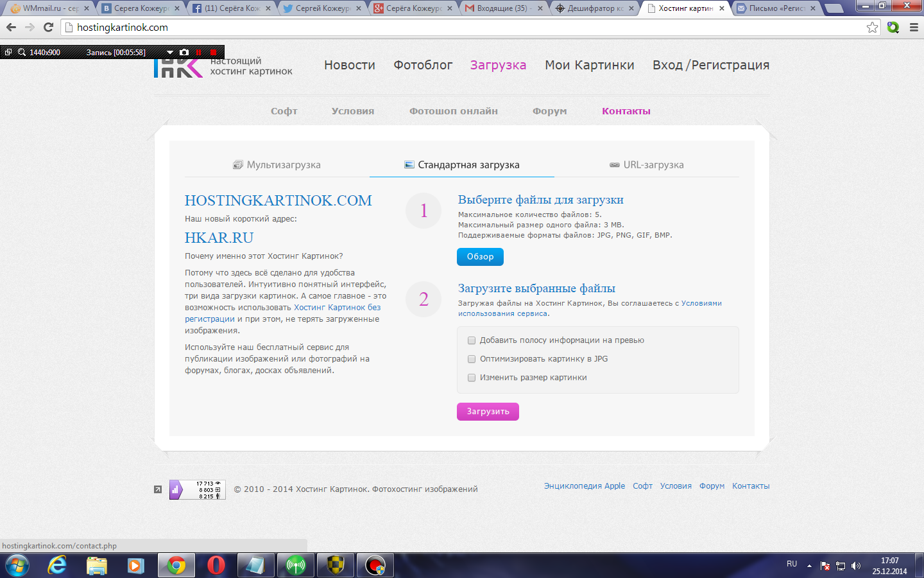Select the Стандартная загрузка tab
Screen dimensions: 924x578
(462, 165)
